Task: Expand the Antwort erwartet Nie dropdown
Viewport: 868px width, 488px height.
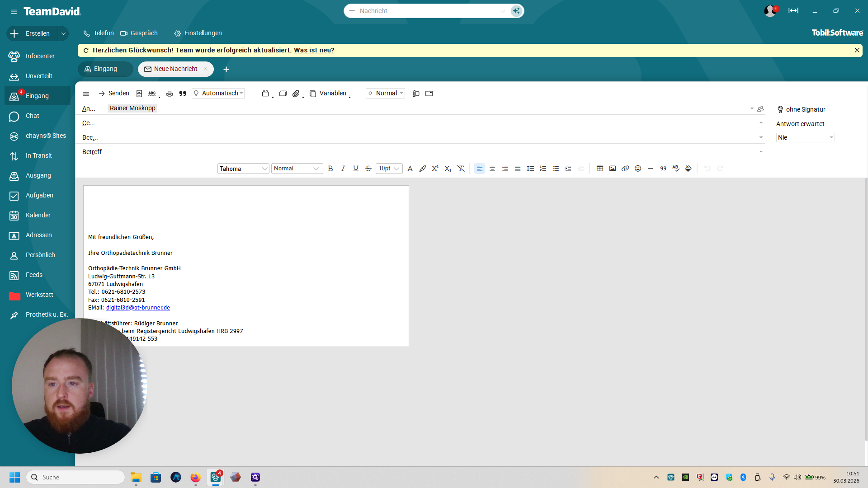Action: [x=805, y=137]
